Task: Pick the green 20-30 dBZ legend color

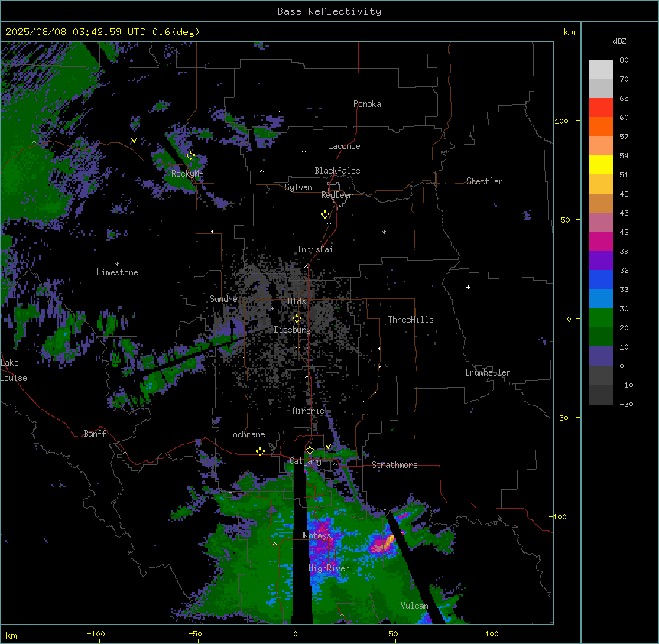Action: tap(601, 318)
